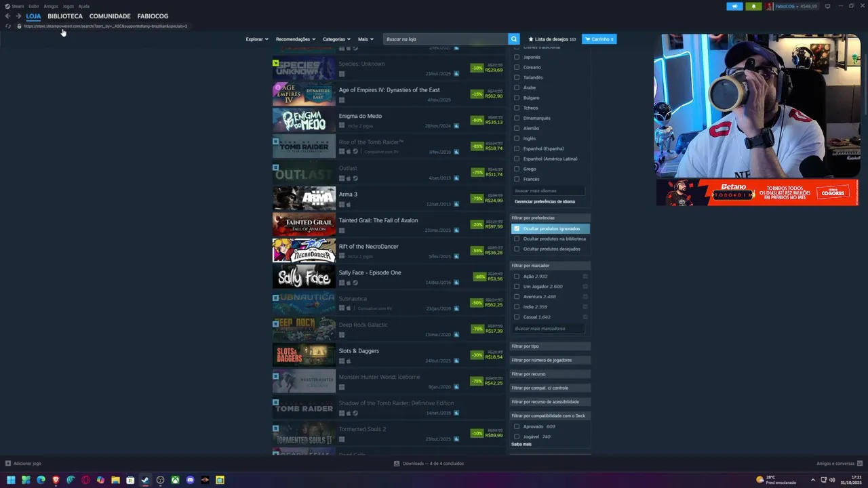Viewport: 868px width, 488px height.
Task: Expand Filtrar por compat. c/ controle
Action: 551,388
